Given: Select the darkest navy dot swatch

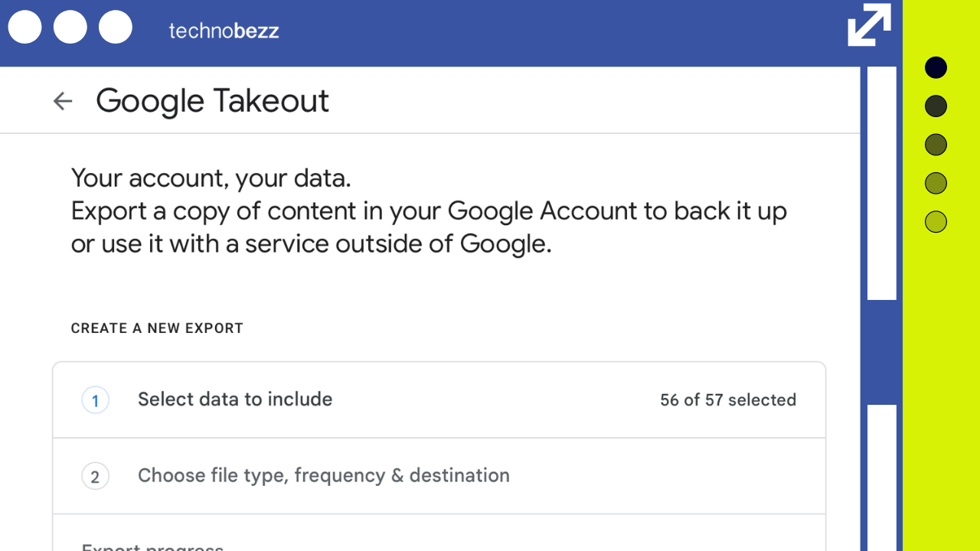Looking at the screenshot, I should [936, 68].
